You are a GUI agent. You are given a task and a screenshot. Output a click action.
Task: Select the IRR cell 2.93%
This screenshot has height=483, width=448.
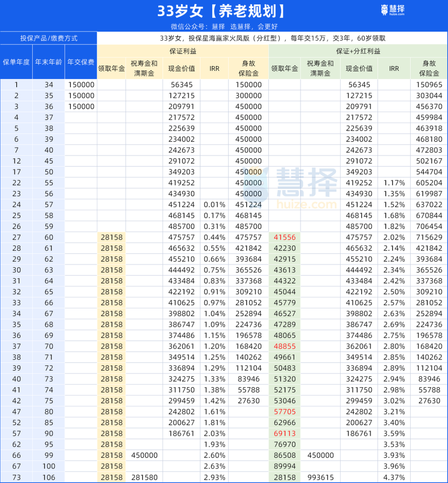pyautogui.click(x=214, y=478)
